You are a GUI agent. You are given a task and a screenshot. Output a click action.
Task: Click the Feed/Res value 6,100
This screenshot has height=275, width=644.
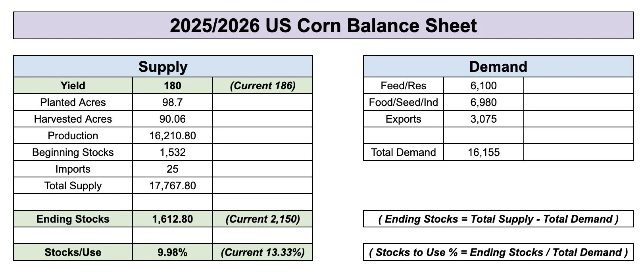coord(484,85)
